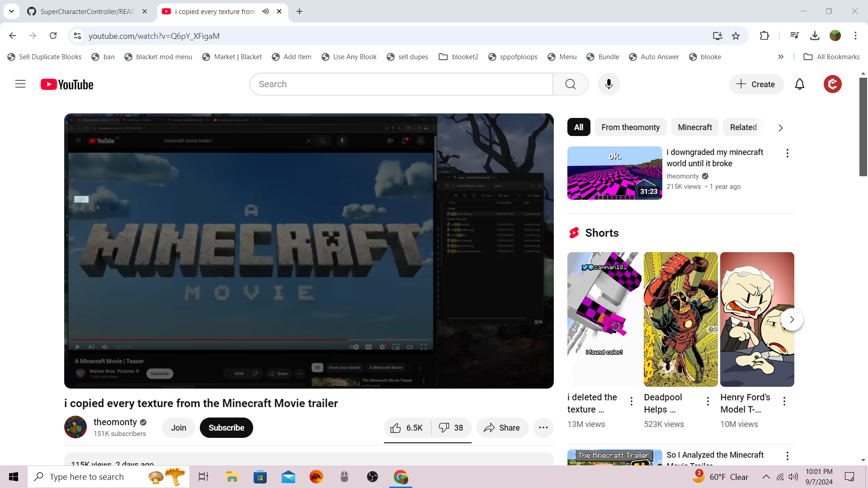Click the Share button
Image resolution: width=868 pixels, height=488 pixels.
pyautogui.click(x=502, y=428)
